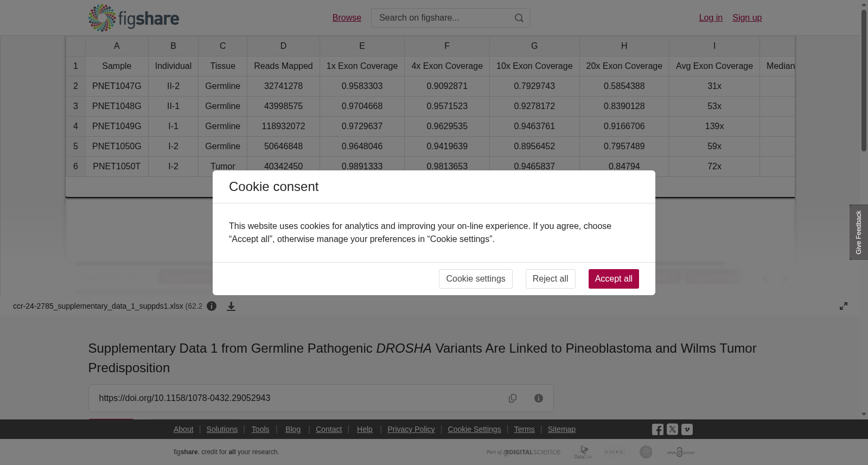Open the Give Feedback side tab
The image size is (868, 465).
859,232
